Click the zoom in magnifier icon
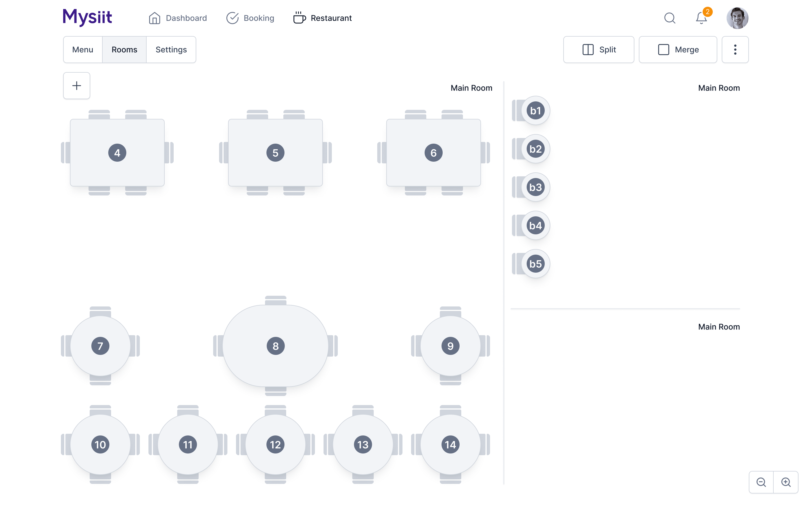Image resolution: width=812 pixels, height=507 pixels. [786, 482]
